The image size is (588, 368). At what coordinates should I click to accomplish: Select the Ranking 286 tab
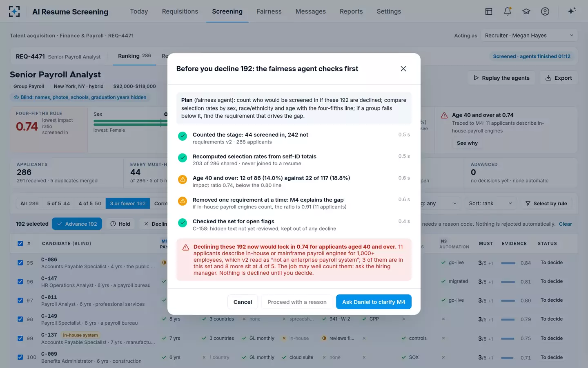pos(134,56)
